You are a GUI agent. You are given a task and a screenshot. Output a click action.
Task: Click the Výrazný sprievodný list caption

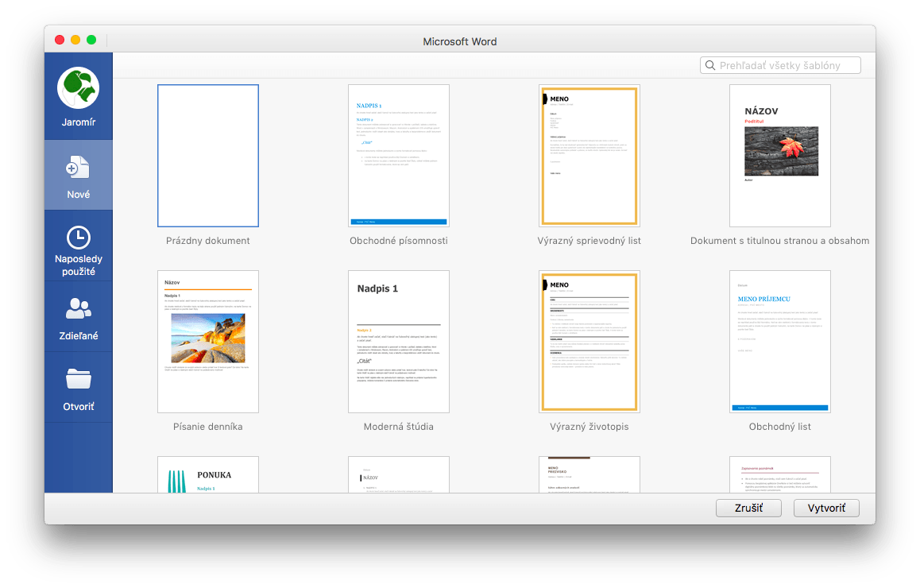[x=589, y=241]
